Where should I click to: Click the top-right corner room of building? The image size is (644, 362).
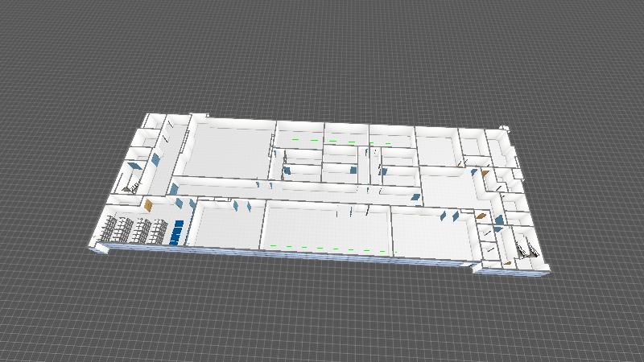[499, 143]
